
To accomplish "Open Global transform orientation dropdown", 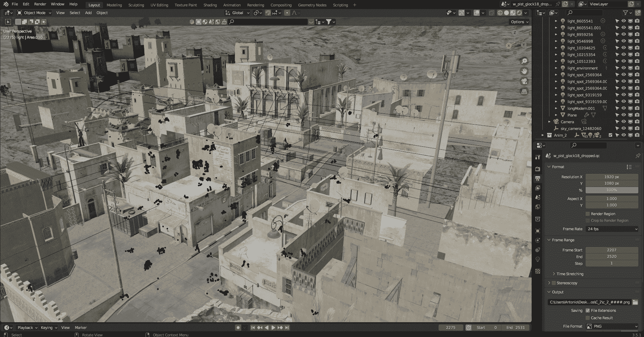I will pyautogui.click(x=237, y=13).
